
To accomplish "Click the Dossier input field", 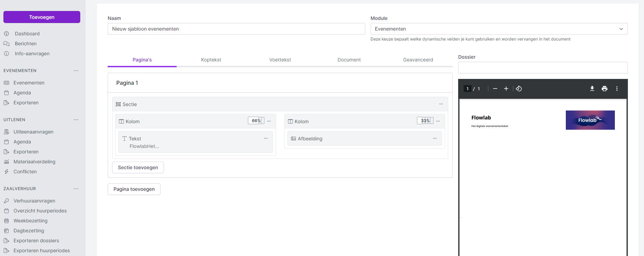I will pyautogui.click(x=542, y=68).
